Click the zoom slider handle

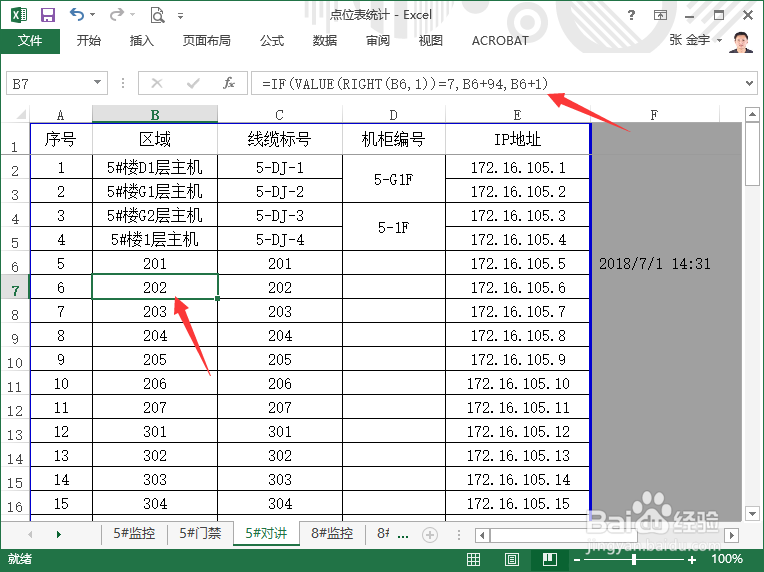coord(633,559)
